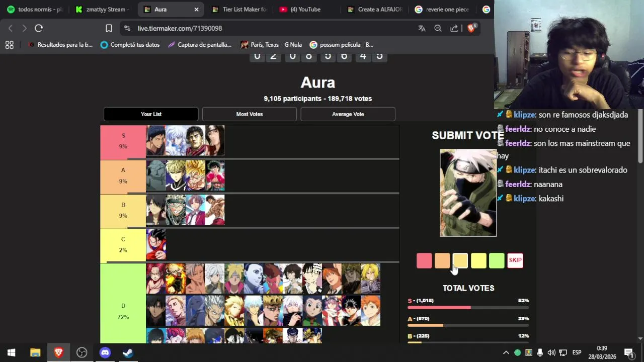Bookmark this page with the bookmark icon
644x362 pixels.
[109, 28]
